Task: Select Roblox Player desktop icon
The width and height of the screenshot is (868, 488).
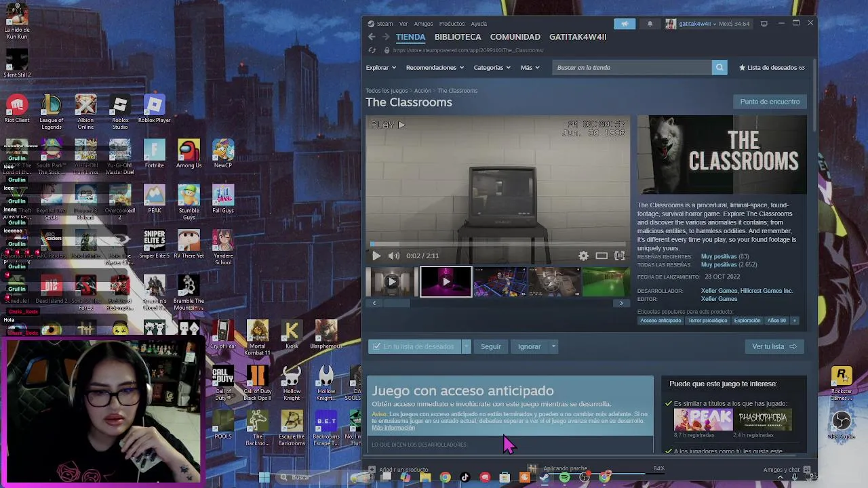Action: [x=155, y=108]
